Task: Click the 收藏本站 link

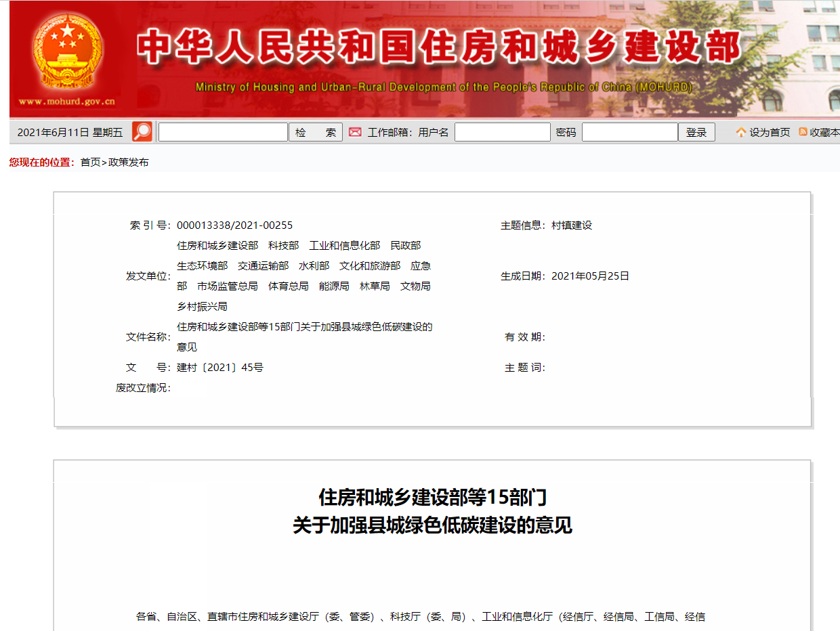Action: click(824, 133)
